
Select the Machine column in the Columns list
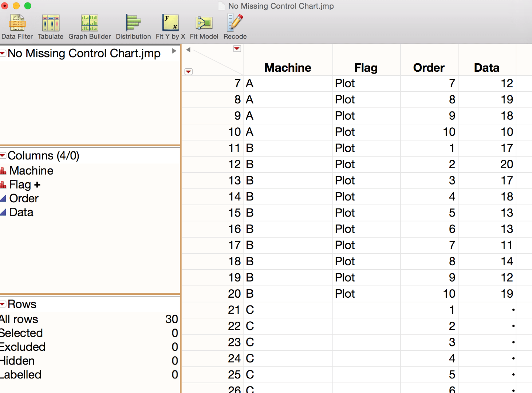(31, 171)
